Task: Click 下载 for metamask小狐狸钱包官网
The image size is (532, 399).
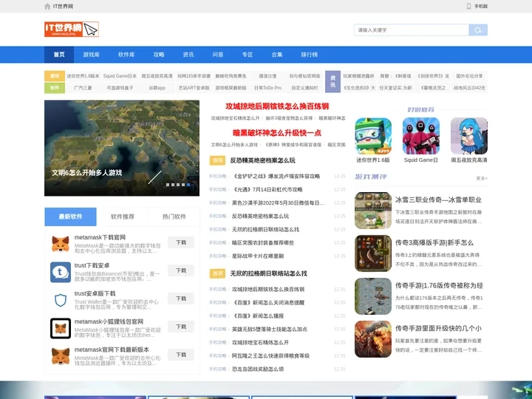Action: 181,327
